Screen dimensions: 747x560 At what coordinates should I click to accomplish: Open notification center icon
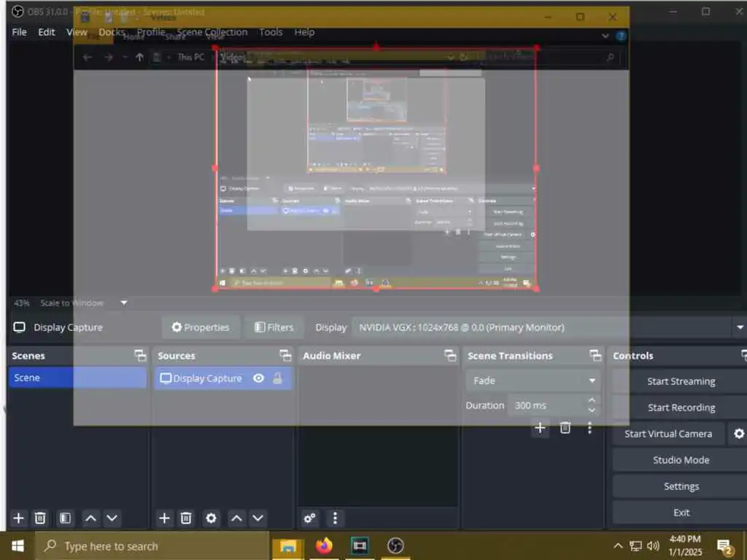point(724,546)
